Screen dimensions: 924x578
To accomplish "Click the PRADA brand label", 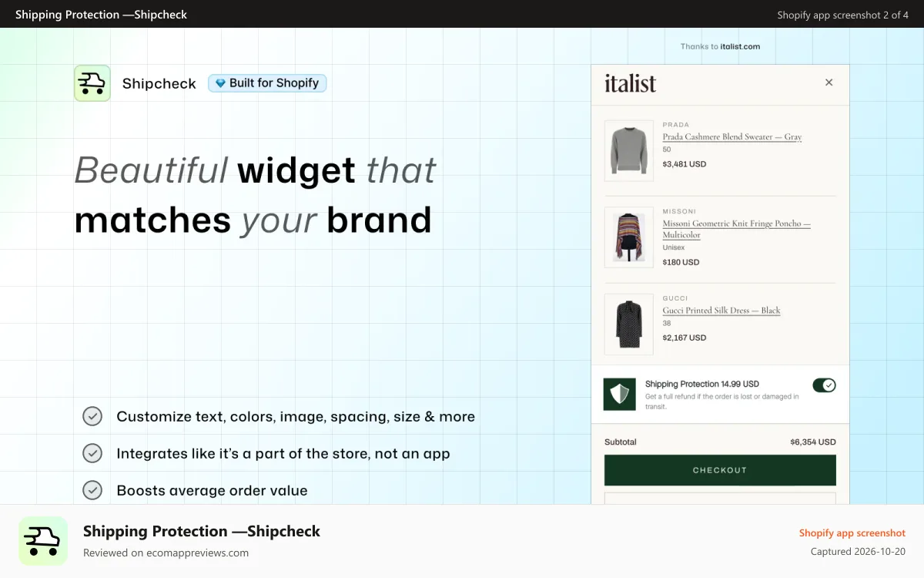I will (676, 125).
